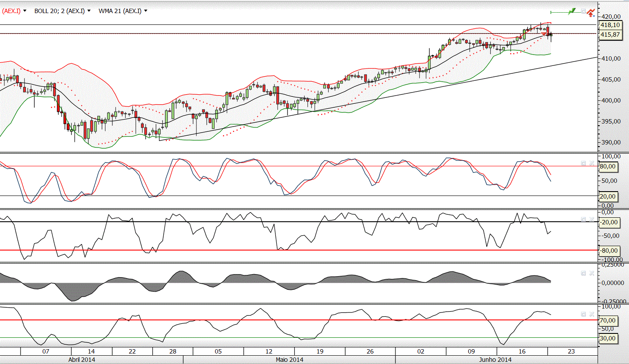Click the 420,00 price axis value
The width and height of the screenshot is (629, 364).
pyautogui.click(x=611, y=17)
